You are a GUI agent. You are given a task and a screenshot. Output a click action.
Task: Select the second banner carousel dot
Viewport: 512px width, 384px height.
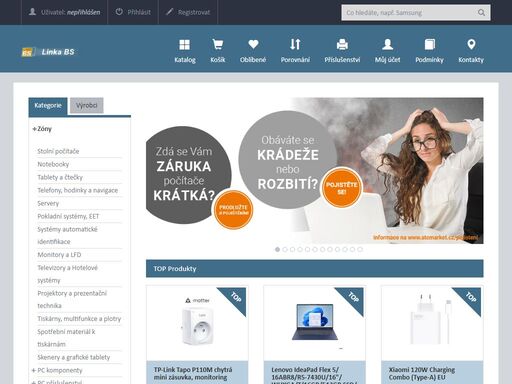pyautogui.click(x=285, y=249)
